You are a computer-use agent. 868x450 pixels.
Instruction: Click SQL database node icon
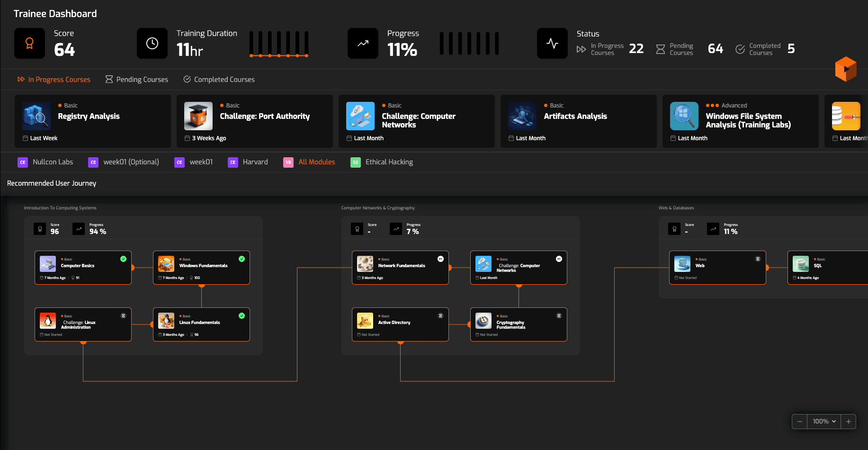(x=801, y=264)
